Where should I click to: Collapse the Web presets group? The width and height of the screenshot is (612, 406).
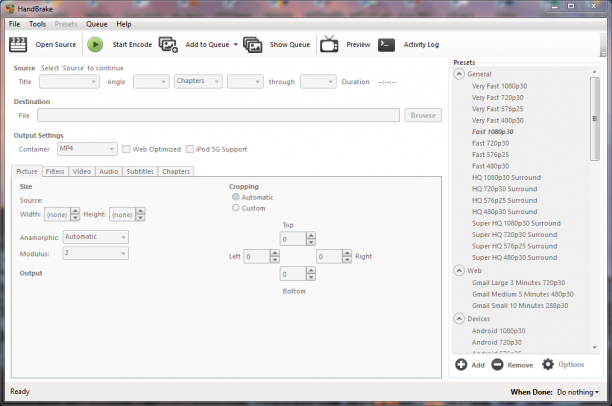click(459, 271)
